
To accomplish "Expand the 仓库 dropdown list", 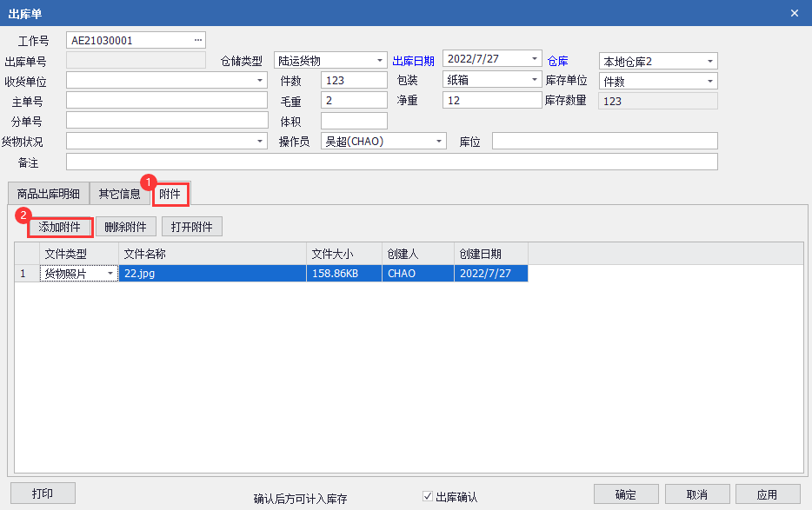I will 710,61.
